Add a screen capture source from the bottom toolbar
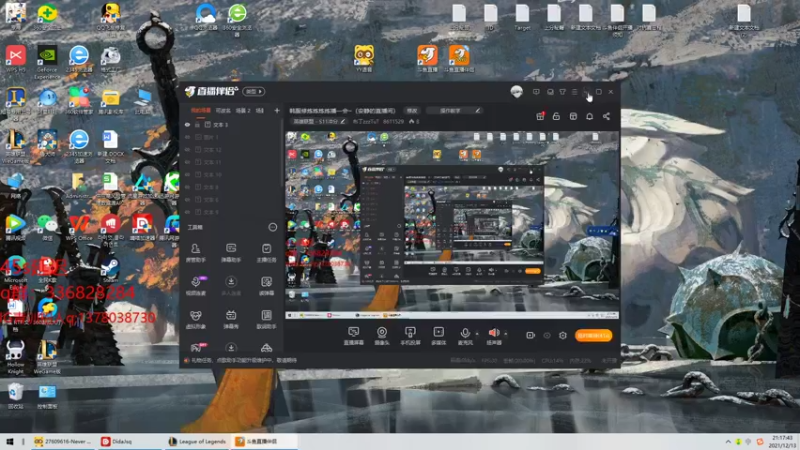 click(354, 336)
